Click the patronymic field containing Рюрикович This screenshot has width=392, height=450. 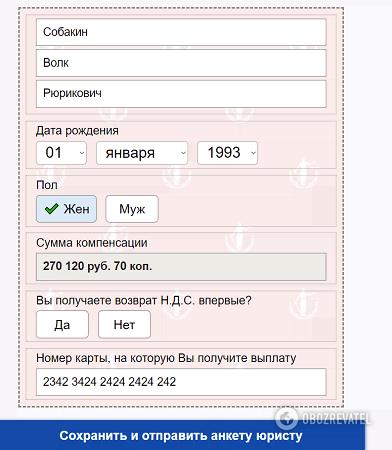tap(181, 94)
